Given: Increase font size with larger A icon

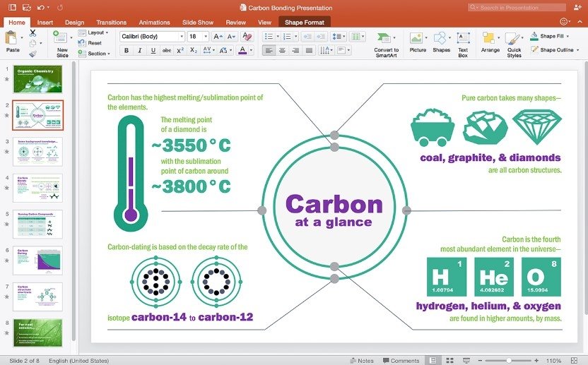Looking at the screenshot, I should tap(218, 36).
